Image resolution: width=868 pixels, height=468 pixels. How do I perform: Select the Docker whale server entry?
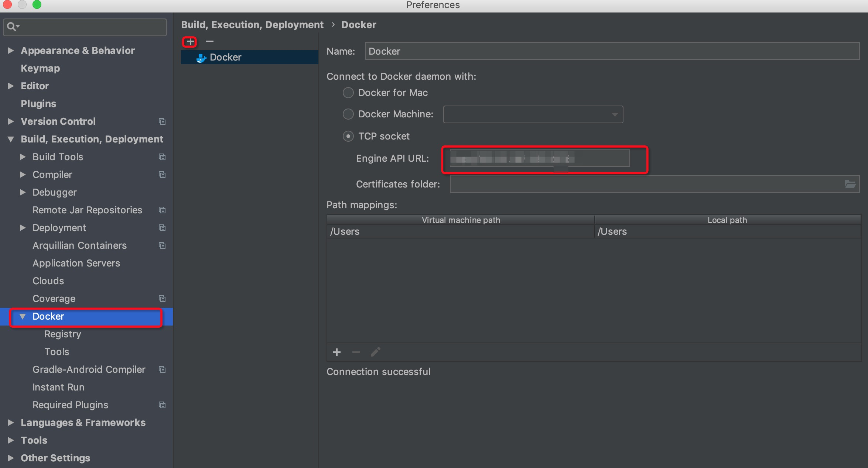(225, 57)
